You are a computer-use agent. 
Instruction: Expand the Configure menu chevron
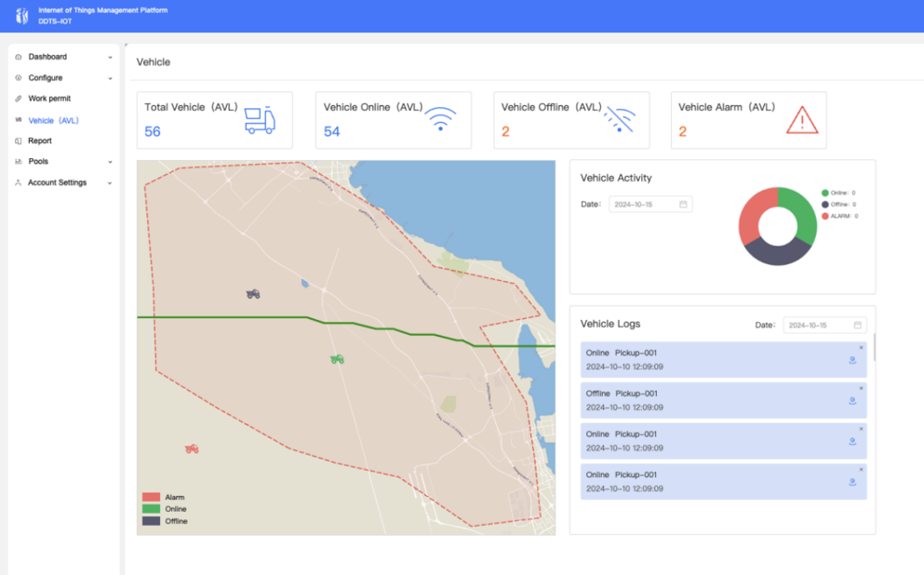[110, 78]
